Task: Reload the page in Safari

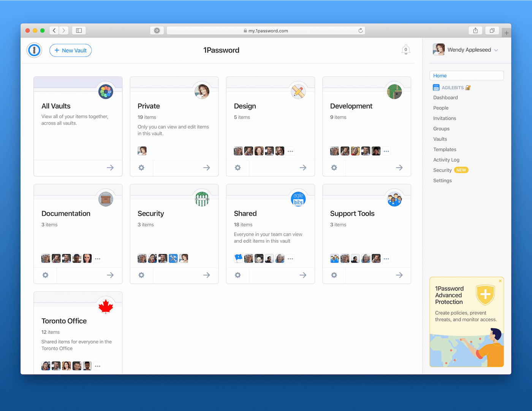Action: tap(360, 30)
